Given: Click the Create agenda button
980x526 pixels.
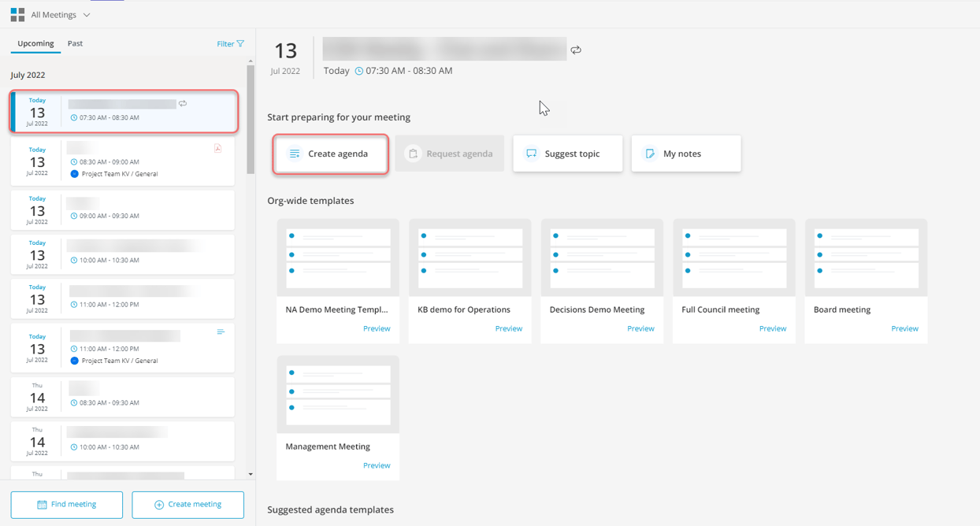Looking at the screenshot, I should [x=330, y=154].
